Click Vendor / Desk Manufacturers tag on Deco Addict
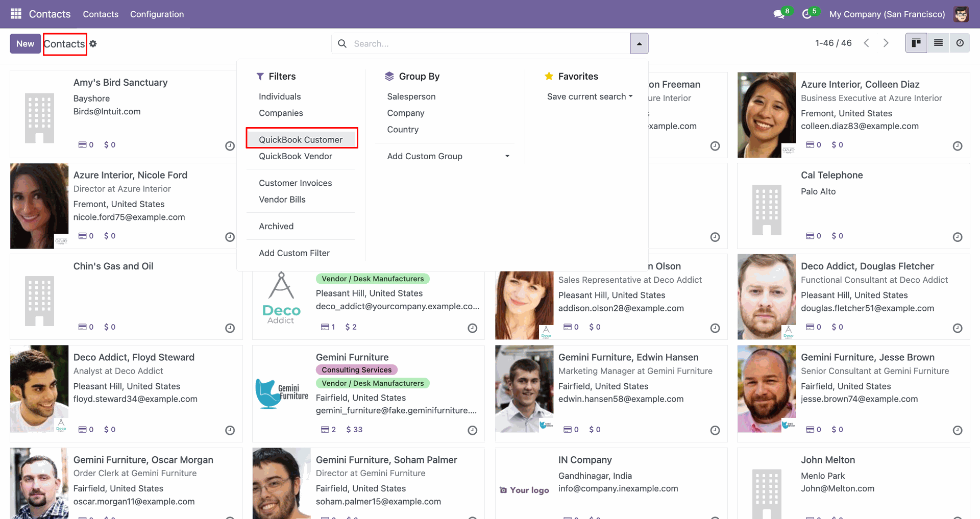The height and width of the screenshot is (519, 980). (373, 279)
